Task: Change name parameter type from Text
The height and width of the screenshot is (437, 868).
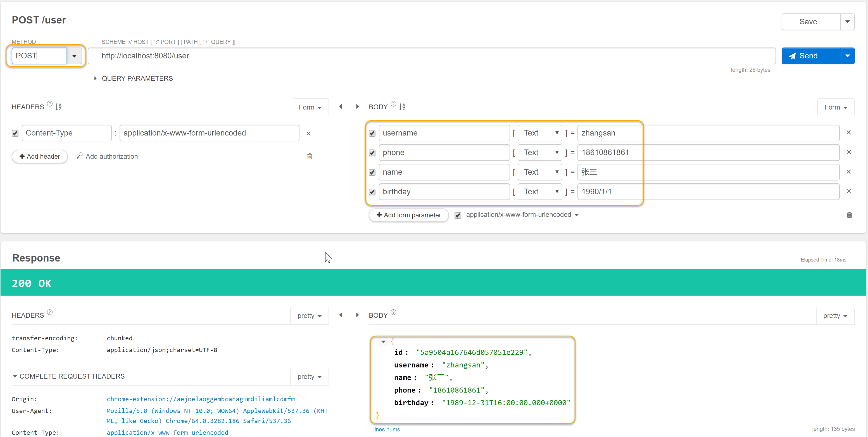Action: tap(540, 172)
